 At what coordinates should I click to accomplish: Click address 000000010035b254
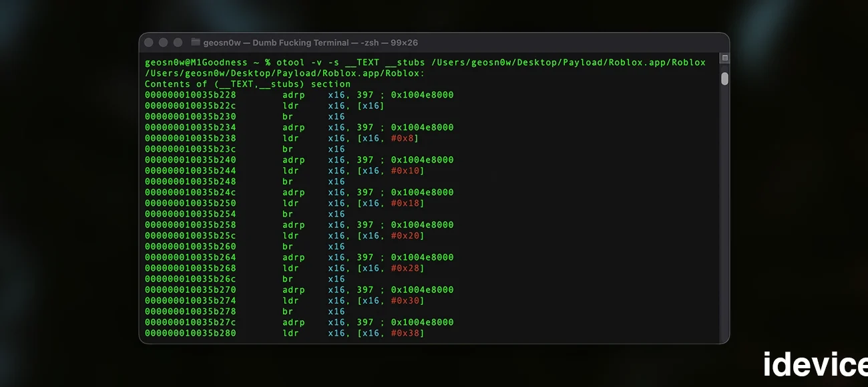coord(190,214)
